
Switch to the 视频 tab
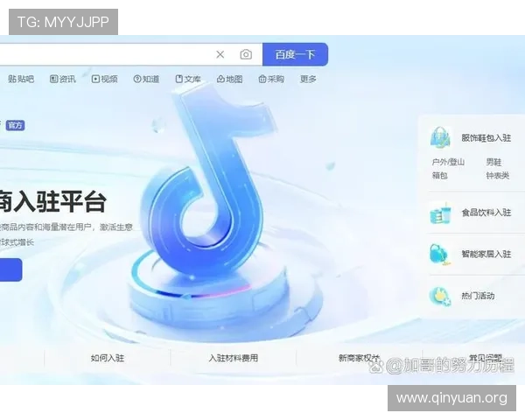104,79
